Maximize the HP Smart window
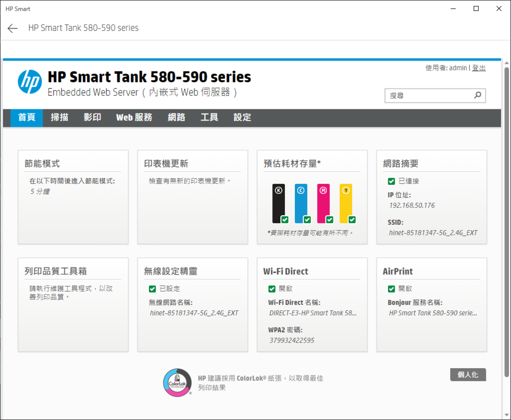Image resolution: width=511 pixels, height=420 pixels. 476,9
